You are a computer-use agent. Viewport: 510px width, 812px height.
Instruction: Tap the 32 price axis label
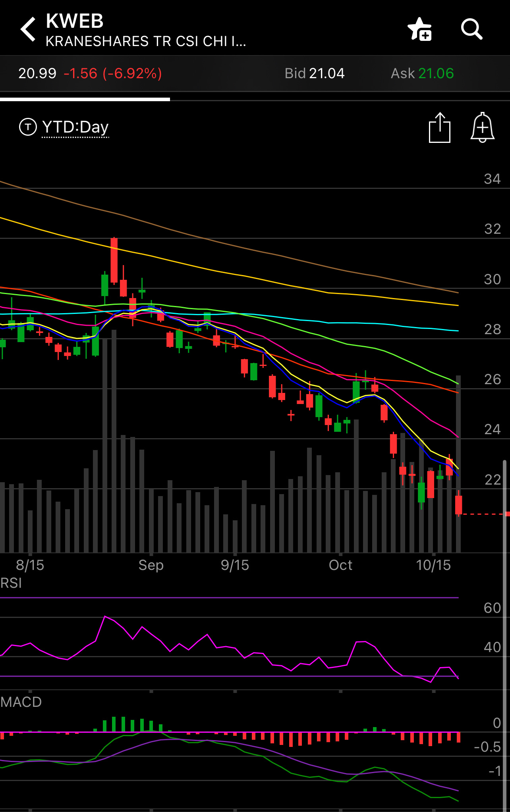pos(492,229)
